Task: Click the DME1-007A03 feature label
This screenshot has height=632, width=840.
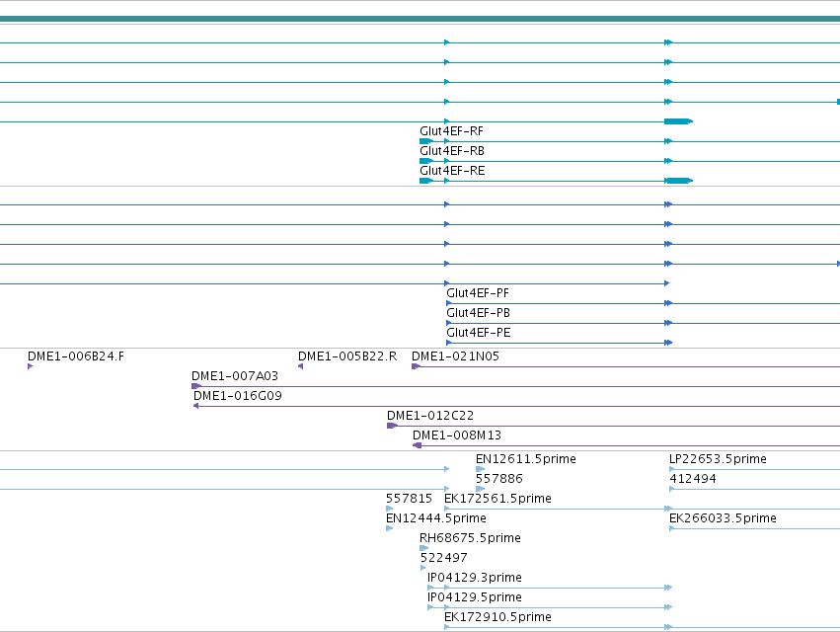Action: [235, 376]
